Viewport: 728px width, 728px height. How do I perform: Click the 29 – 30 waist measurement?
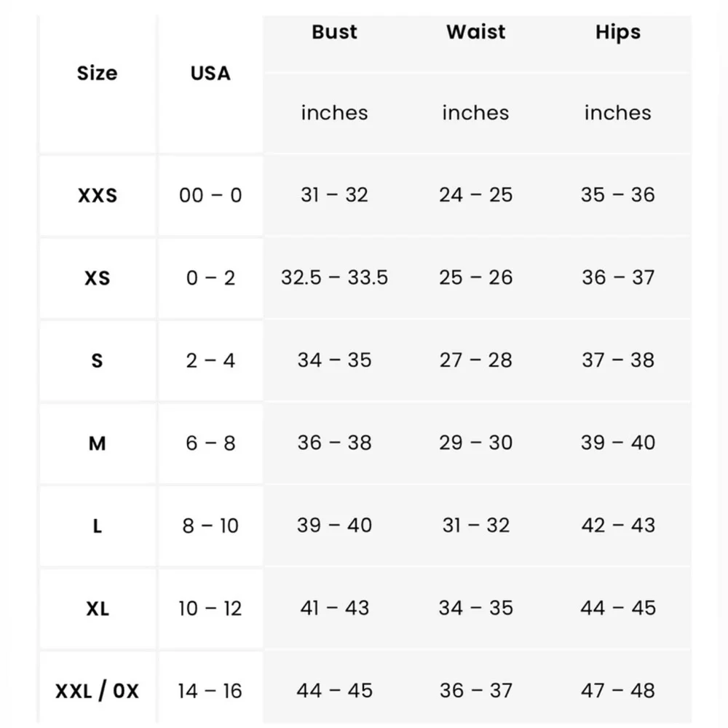coord(475,443)
